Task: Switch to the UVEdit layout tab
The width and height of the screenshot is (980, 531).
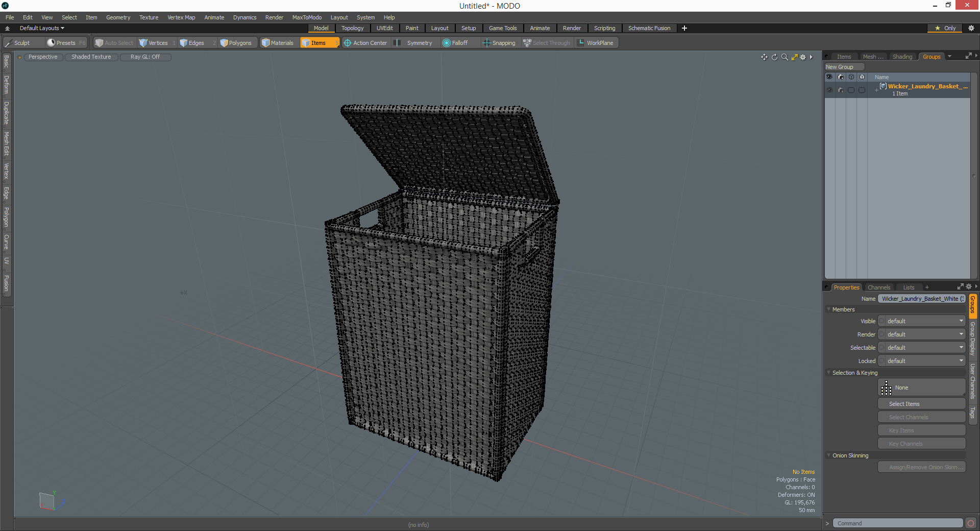Action: (x=384, y=28)
